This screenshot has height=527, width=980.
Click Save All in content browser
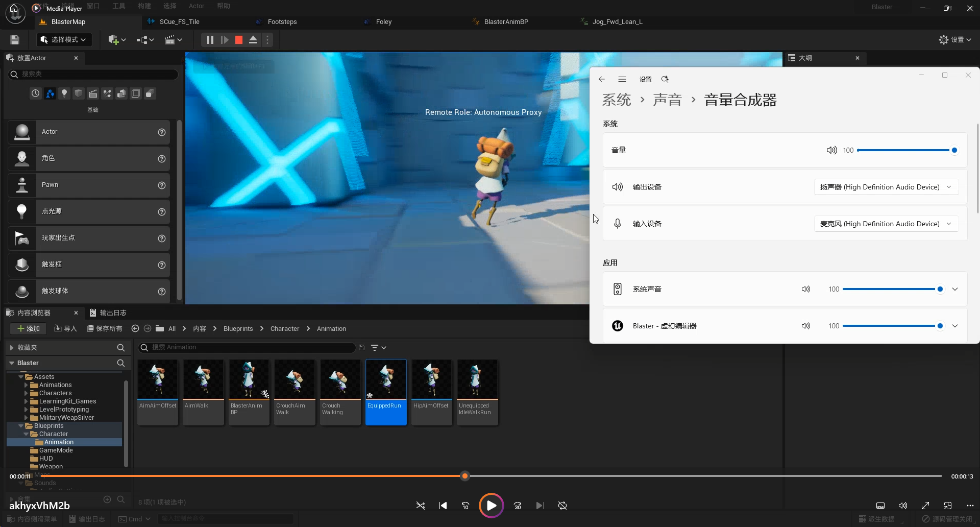click(x=105, y=329)
